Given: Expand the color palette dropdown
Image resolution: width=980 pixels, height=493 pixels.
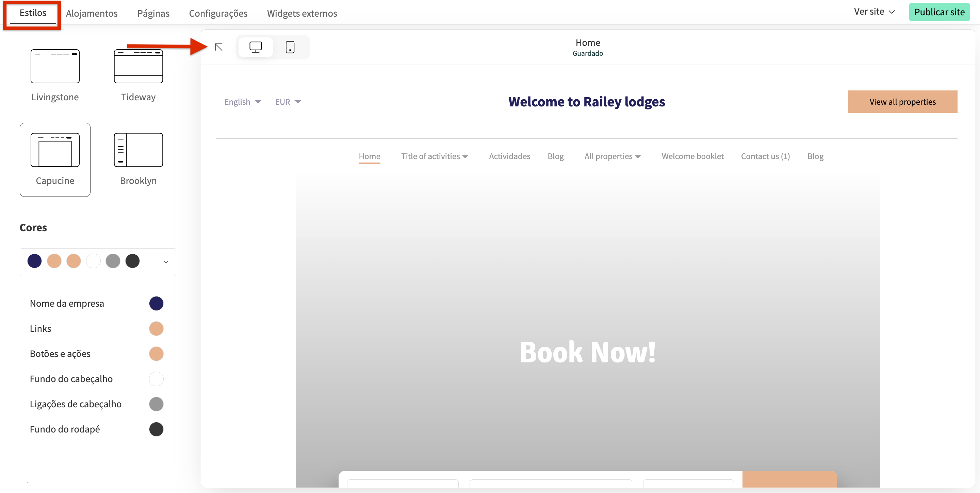Looking at the screenshot, I should pyautogui.click(x=166, y=262).
